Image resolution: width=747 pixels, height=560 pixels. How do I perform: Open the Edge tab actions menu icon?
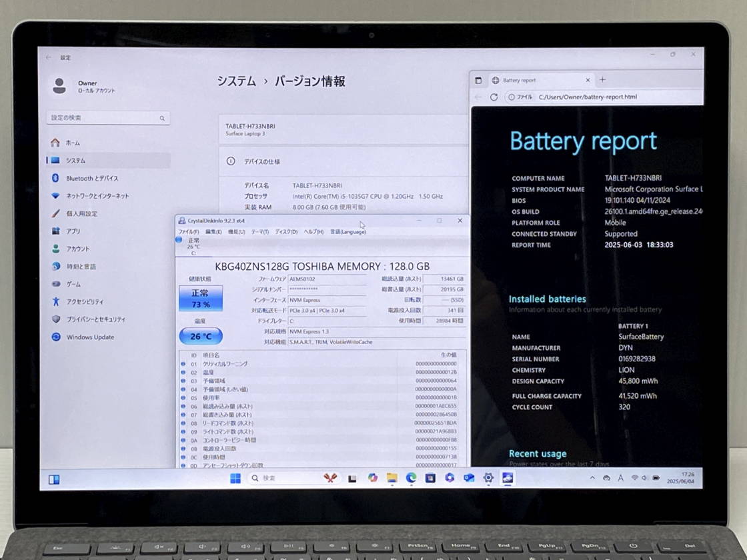tap(478, 81)
